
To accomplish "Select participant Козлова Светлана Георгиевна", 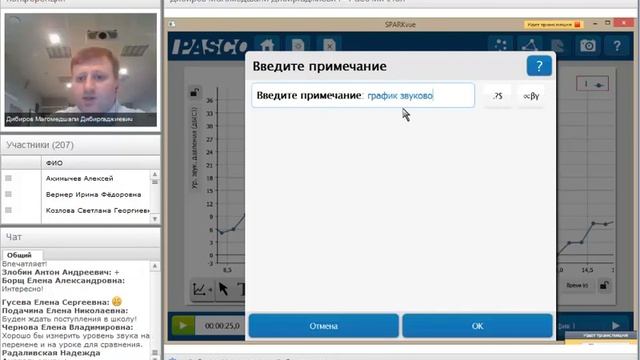I will (98, 210).
